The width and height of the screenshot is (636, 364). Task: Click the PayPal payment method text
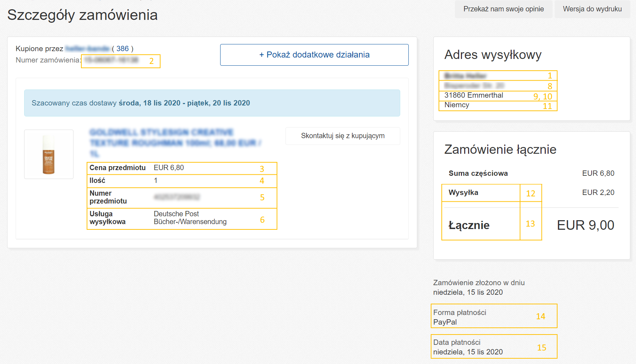[445, 322]
